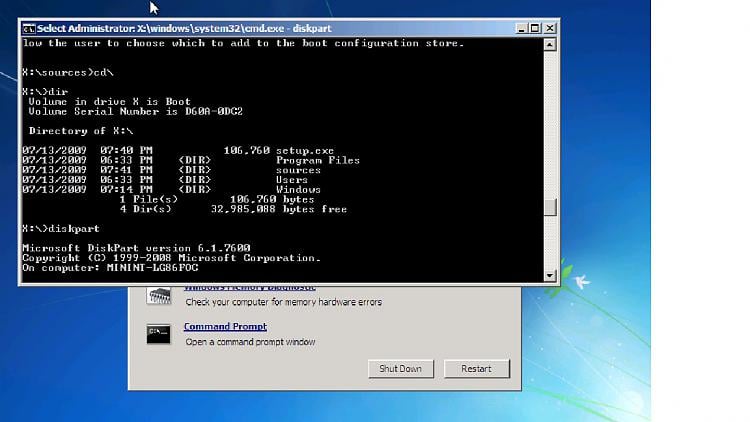
Task: Click the Restart button
Action: point(476,369)
